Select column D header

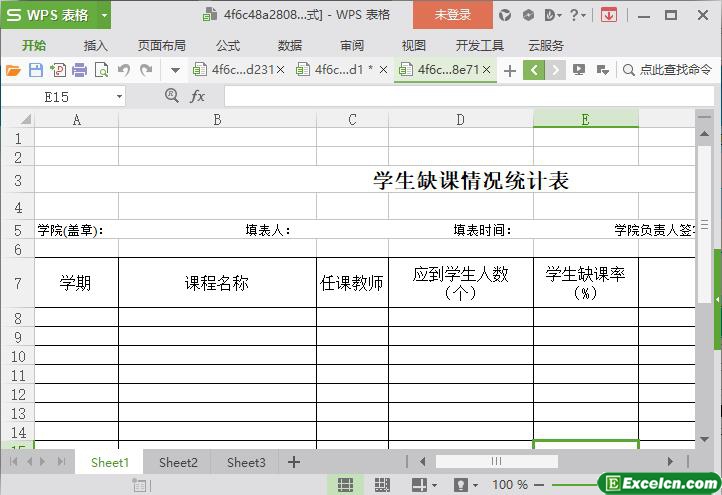pyautogui.click(x=461, y=120)
